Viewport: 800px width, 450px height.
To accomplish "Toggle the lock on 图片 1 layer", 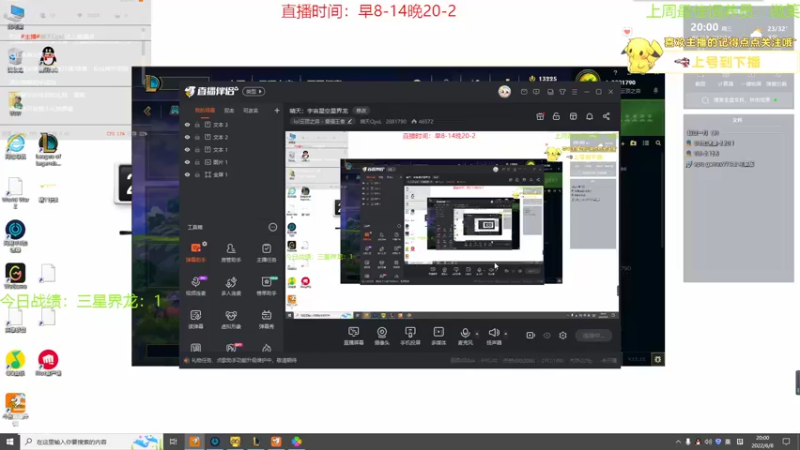I will coord(197,162).
